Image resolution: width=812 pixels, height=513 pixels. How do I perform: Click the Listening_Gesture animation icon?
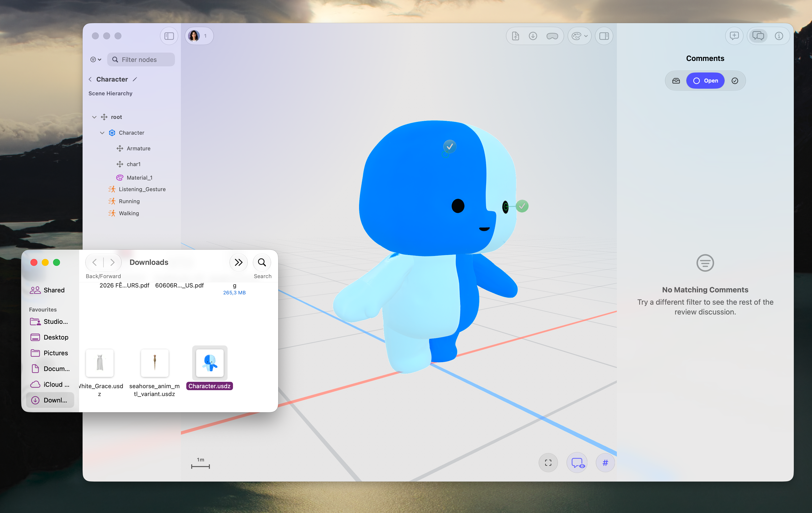[112, 189]
